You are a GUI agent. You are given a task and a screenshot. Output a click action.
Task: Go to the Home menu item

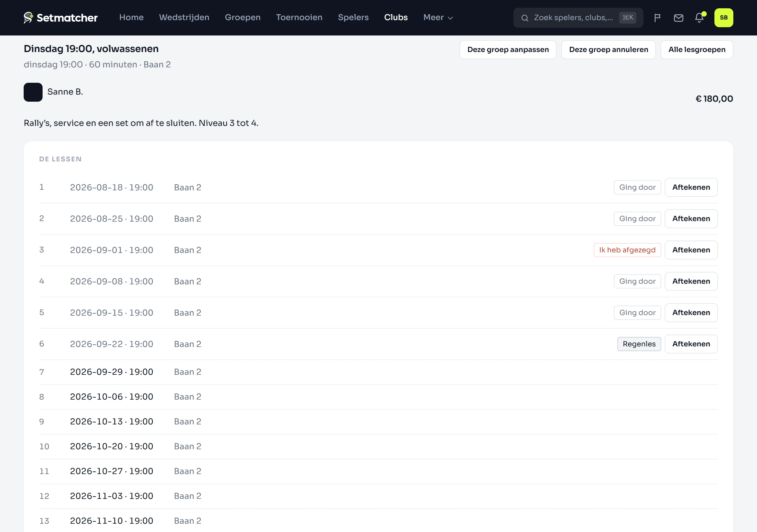pos(131,17)
